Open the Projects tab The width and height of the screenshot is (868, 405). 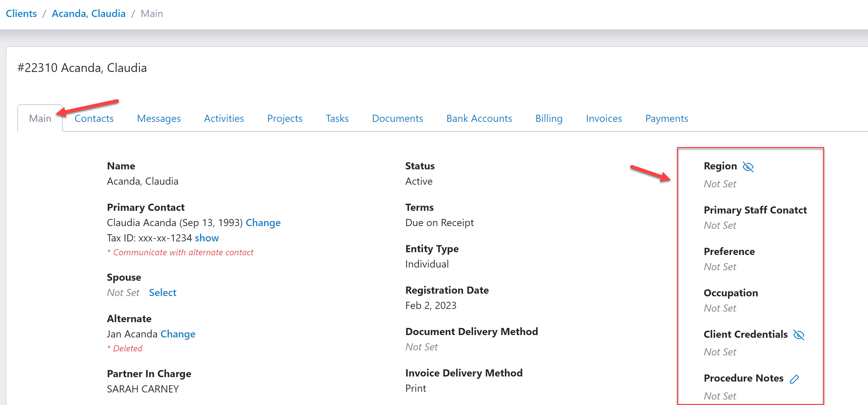point(284,118)
